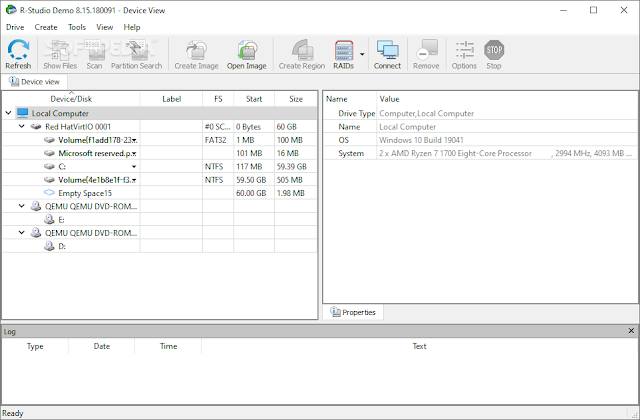The height and width of the screenshot is (420, 640).
Task: Click the Local Computer monitor icon
Action: pyautogui.click(x=22, y=113)
